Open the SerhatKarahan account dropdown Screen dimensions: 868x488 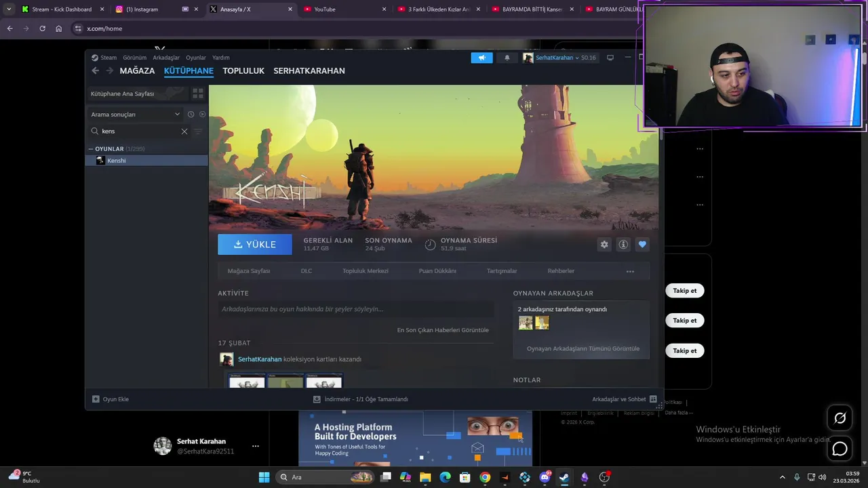tap(559, 58)
